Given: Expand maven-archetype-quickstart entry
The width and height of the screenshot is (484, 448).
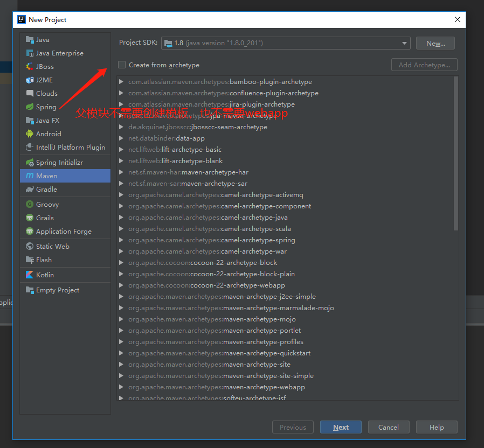Looking at the screenshot, I should point(121,353).
